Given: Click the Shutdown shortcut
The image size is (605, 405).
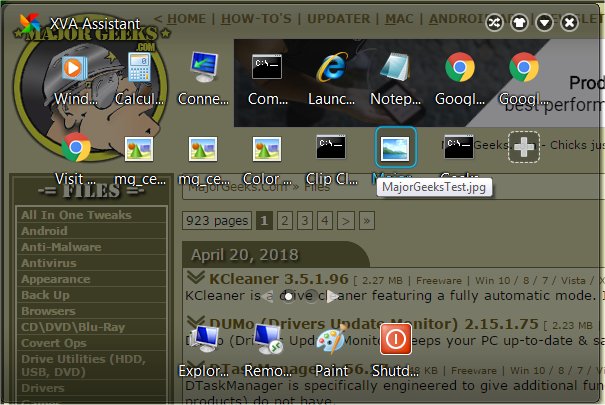Looking at the screenshot, I should pos(395,351).
